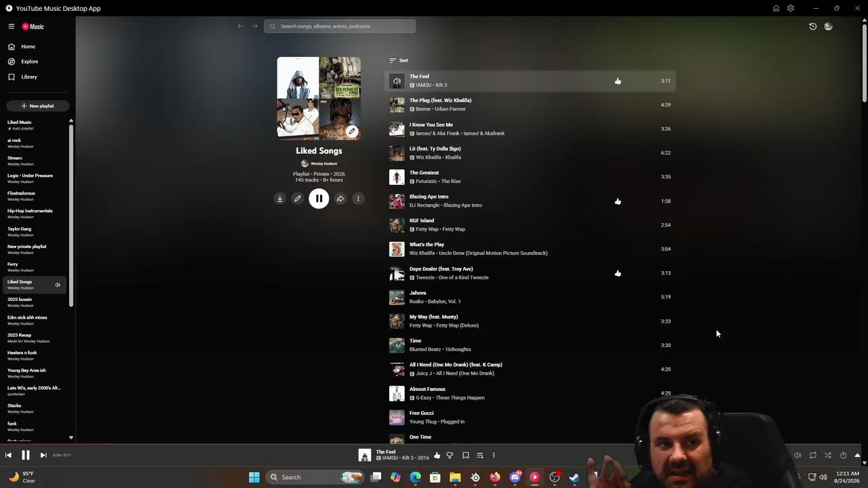
Task: Open the Hip-Hop Instrumentals playlist
Action: [x=34, y=213]
